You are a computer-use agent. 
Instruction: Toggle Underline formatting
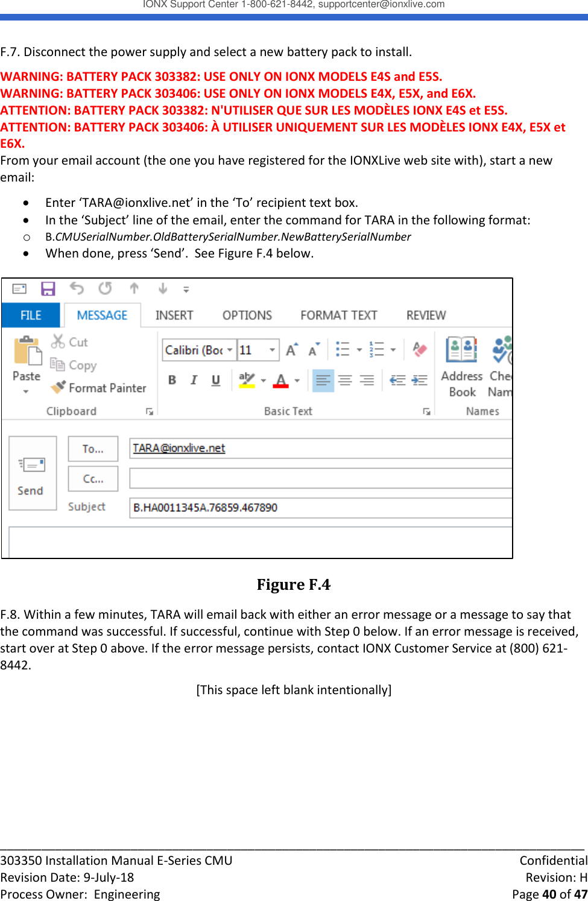point(215,381)
